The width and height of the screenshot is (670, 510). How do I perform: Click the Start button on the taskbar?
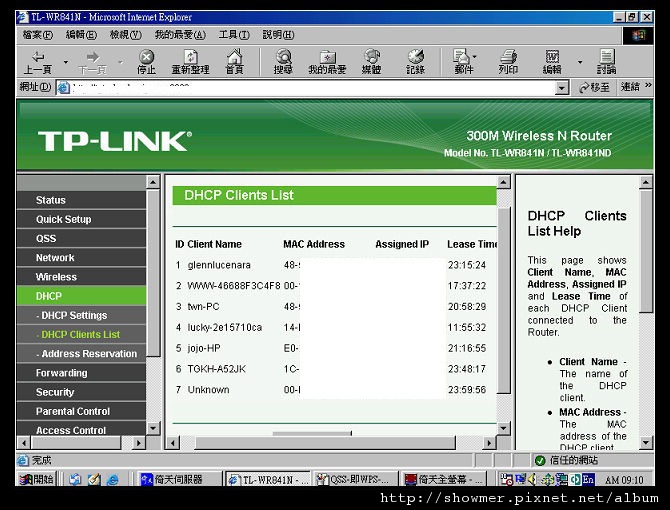pos(36,479)
